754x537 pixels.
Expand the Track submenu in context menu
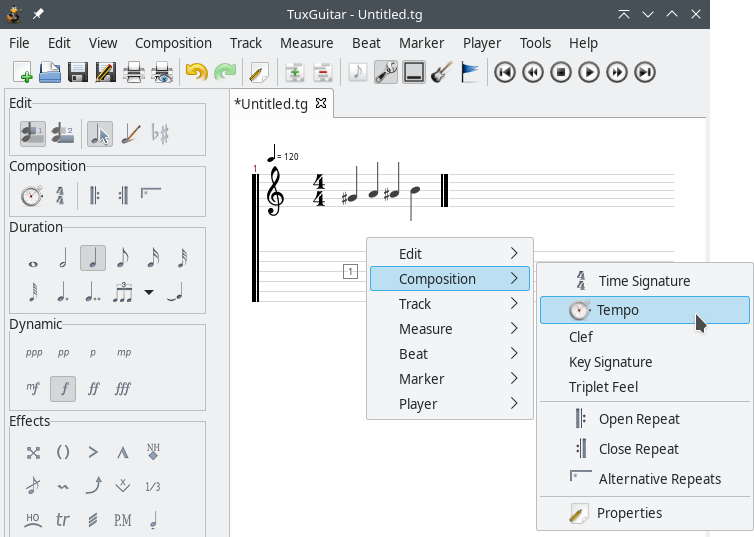point(449,304)
